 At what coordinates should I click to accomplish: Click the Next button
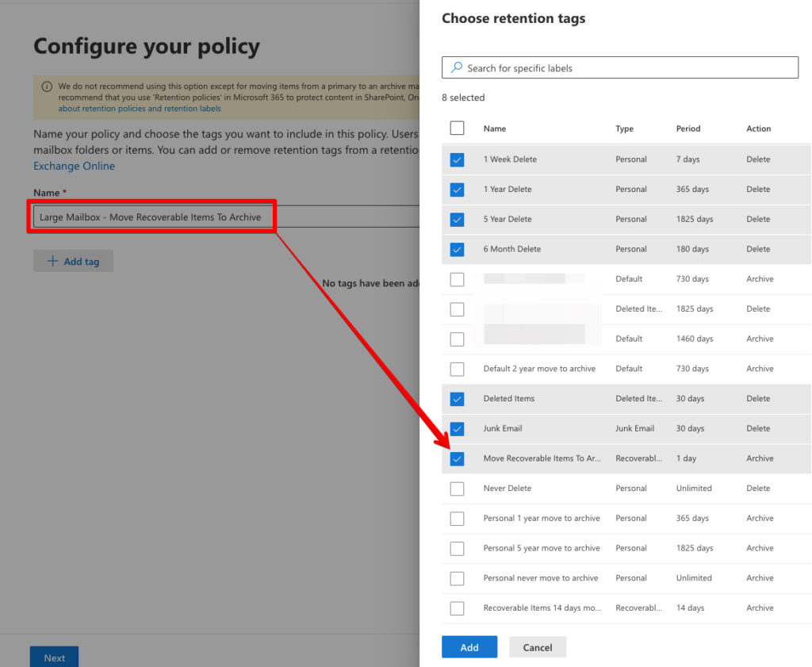54,657
